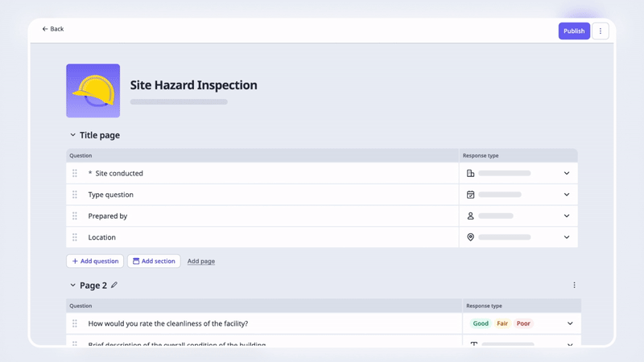This screenshot has height=362, width=644.
Task: Collapse the Title page section
Action: [x=72, y=135]
